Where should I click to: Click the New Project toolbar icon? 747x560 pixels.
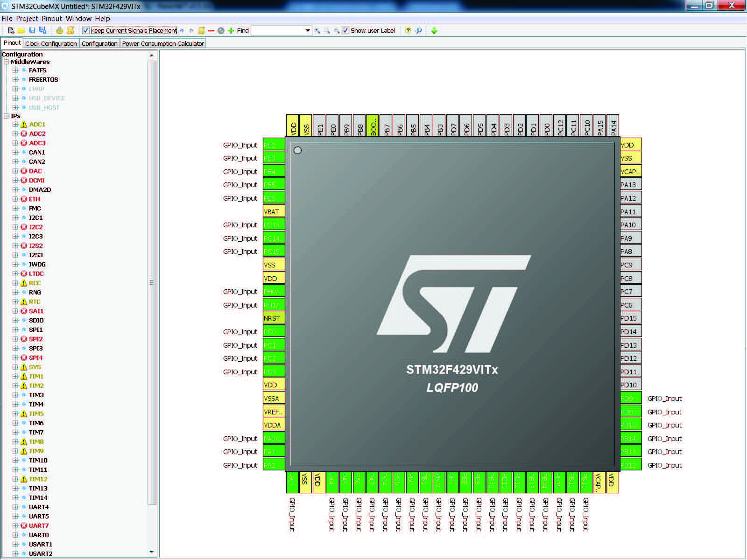coord(11,31)
